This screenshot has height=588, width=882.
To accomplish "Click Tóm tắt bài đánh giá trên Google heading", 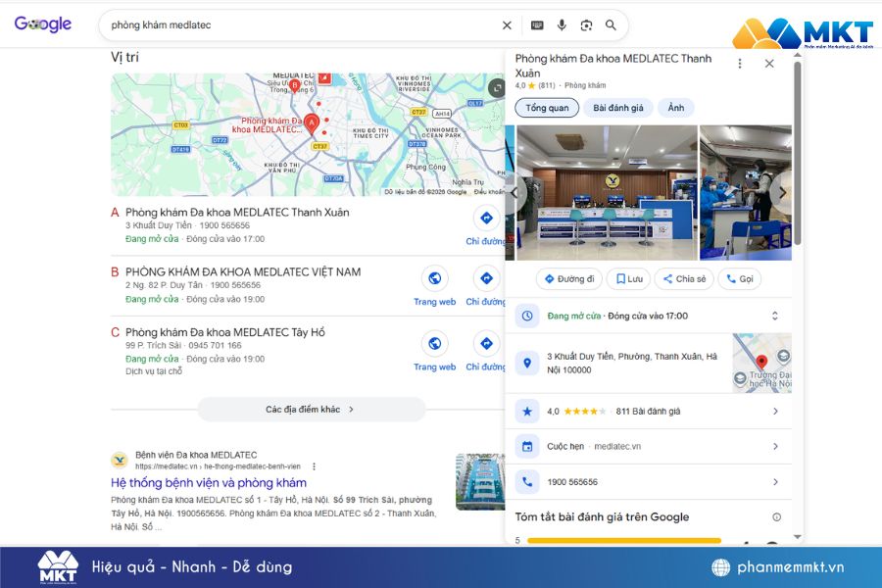I will tap(602, 516).
